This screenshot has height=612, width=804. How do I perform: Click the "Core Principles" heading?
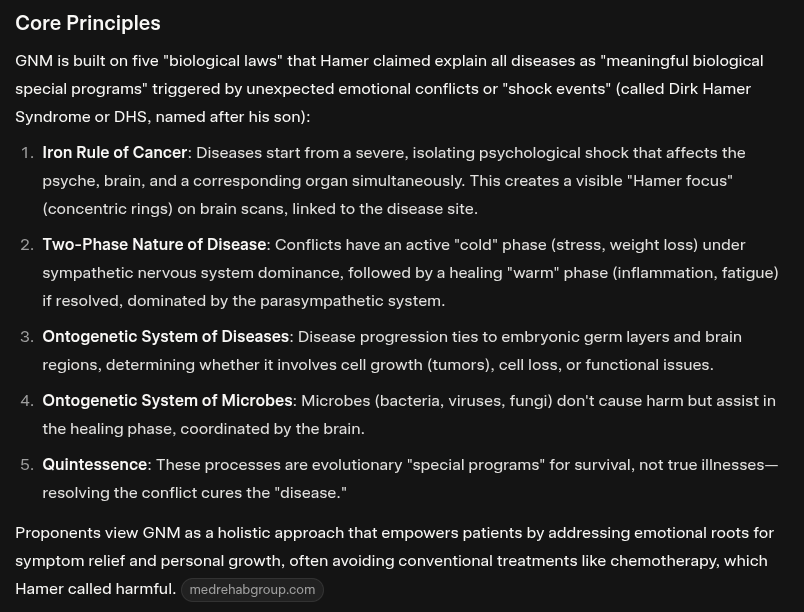click(x=88, y=23)
